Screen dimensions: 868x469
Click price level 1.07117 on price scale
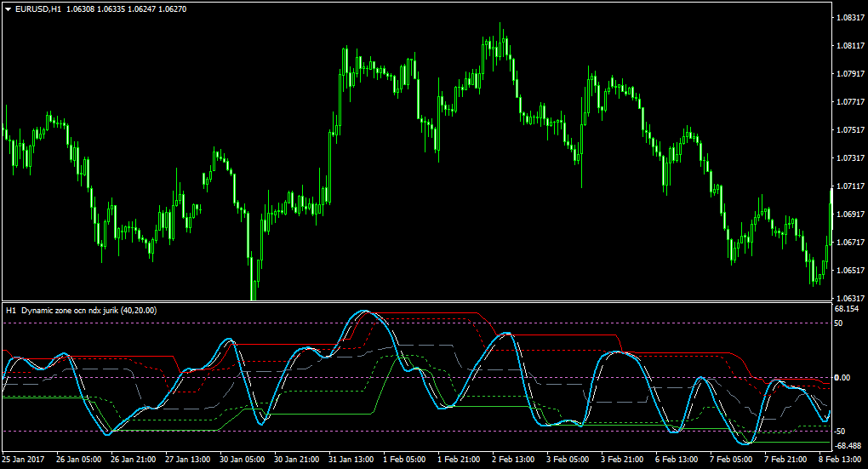tap(851, 186)
